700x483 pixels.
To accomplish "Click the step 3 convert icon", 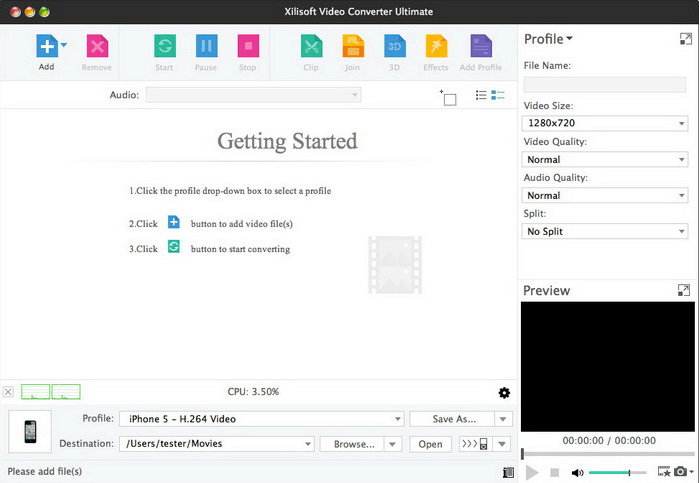I will (174, 246).
